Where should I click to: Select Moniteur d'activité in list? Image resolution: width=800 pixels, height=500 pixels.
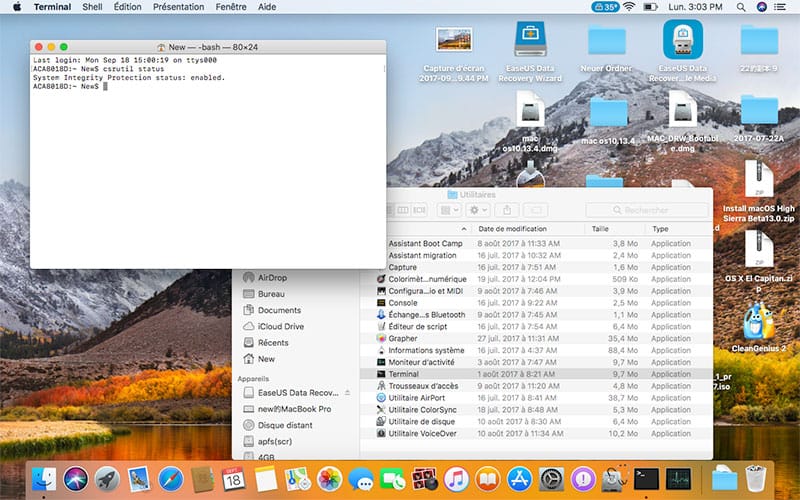tap(536, 362)
